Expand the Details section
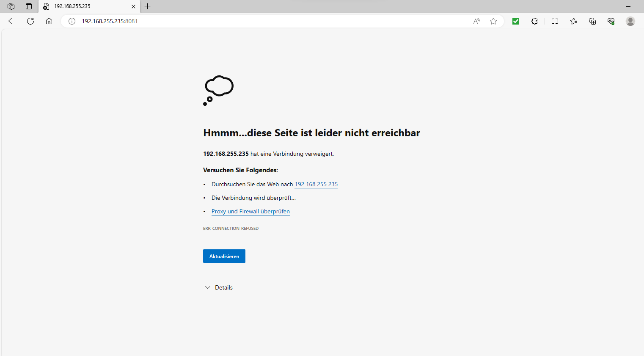Viewport: 644px width, 356px height. 219,287
